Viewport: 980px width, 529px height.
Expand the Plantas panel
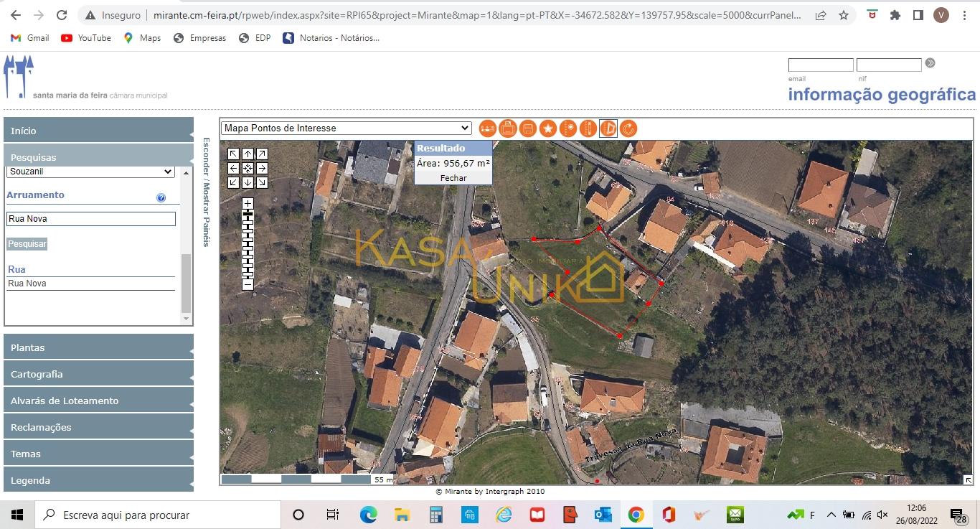pos(99,347)
